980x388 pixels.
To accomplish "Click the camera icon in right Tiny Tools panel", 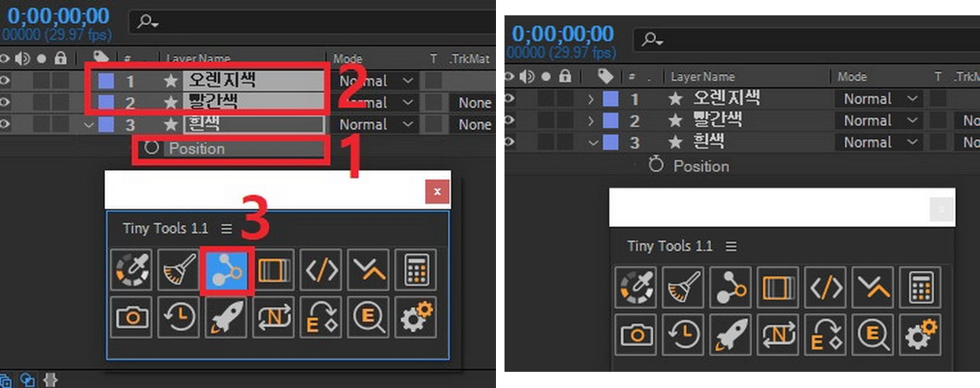I will coord(636,335).
